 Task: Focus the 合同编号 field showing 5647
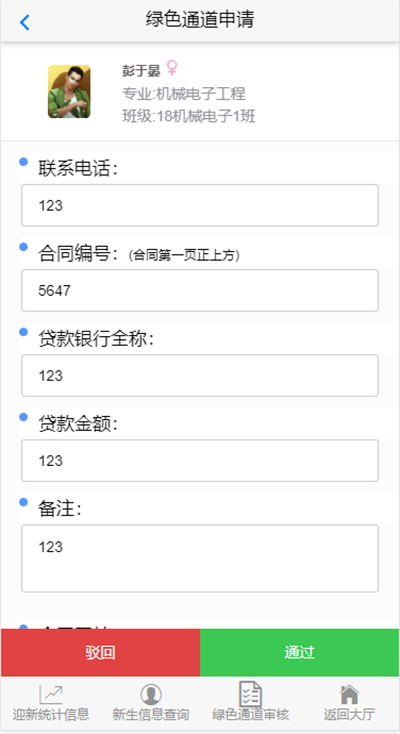pyautogui.click(x=200, y=290)
